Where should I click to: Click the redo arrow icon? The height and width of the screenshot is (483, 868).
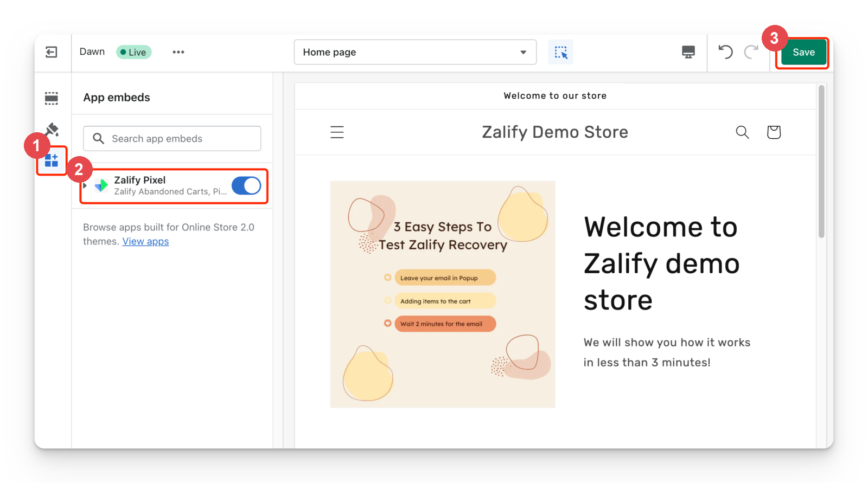point(751,52)
